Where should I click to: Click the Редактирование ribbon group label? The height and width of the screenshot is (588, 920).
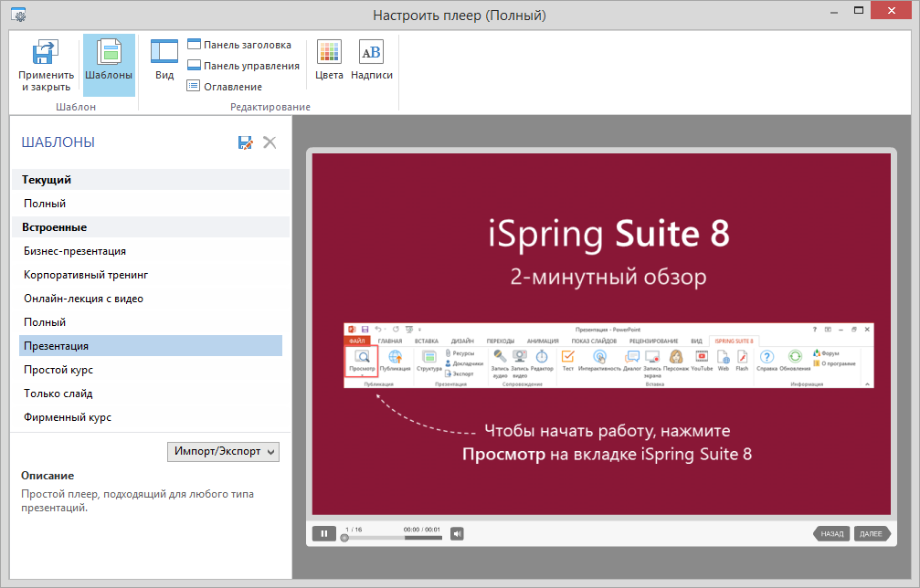pyautogui.click(x=270, y=107)
